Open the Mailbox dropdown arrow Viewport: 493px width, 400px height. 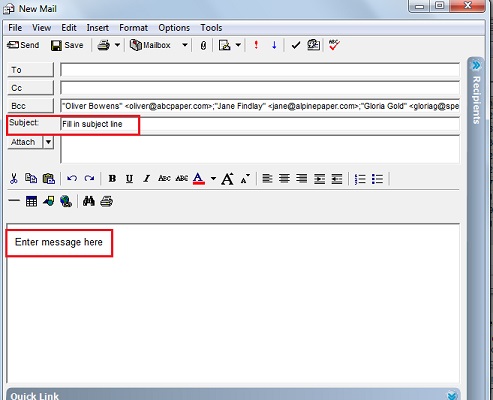pyautogui.click(x=185, y=45)
